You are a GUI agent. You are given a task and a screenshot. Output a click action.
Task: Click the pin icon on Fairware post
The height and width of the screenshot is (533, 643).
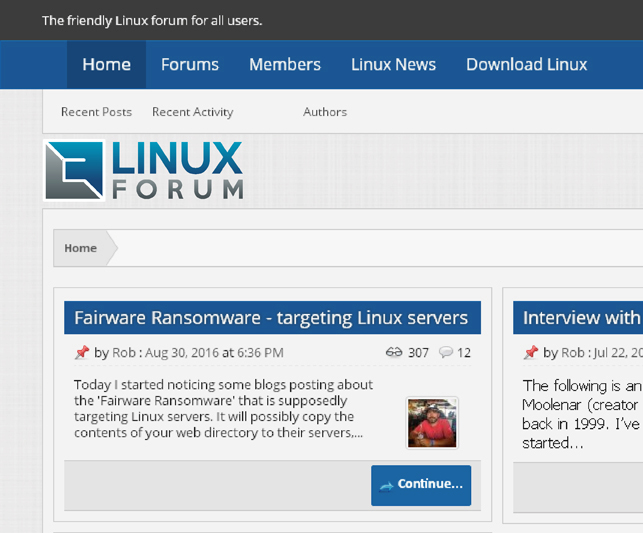click(x=82, y=352)
